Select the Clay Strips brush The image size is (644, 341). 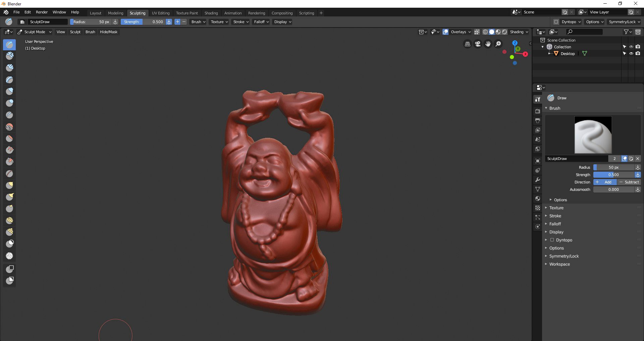click(9, 68)
